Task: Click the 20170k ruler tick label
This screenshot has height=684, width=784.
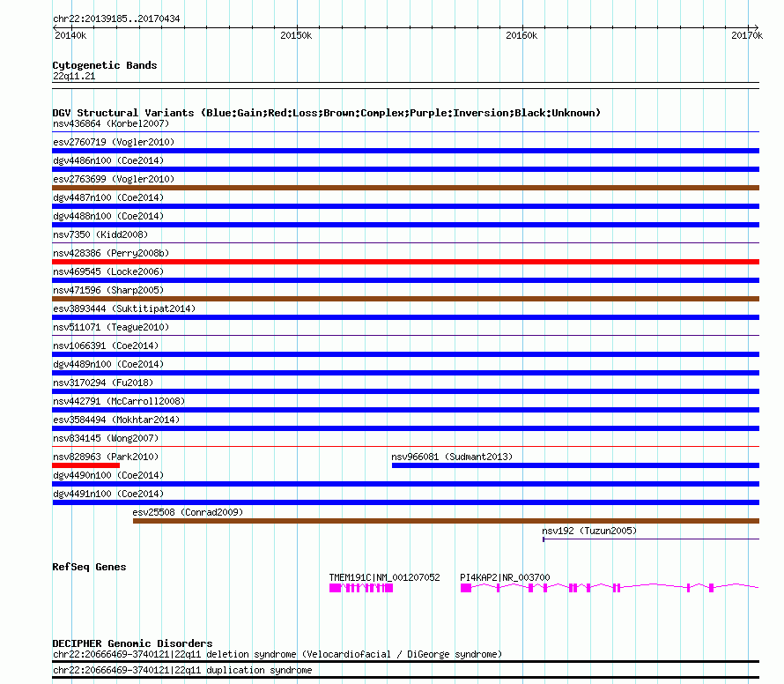Action: 747,35
